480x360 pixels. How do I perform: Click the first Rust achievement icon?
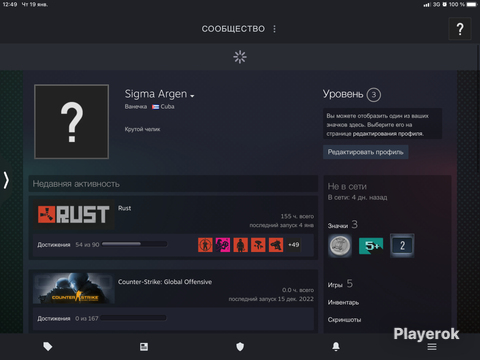click(x=205, y=245)
